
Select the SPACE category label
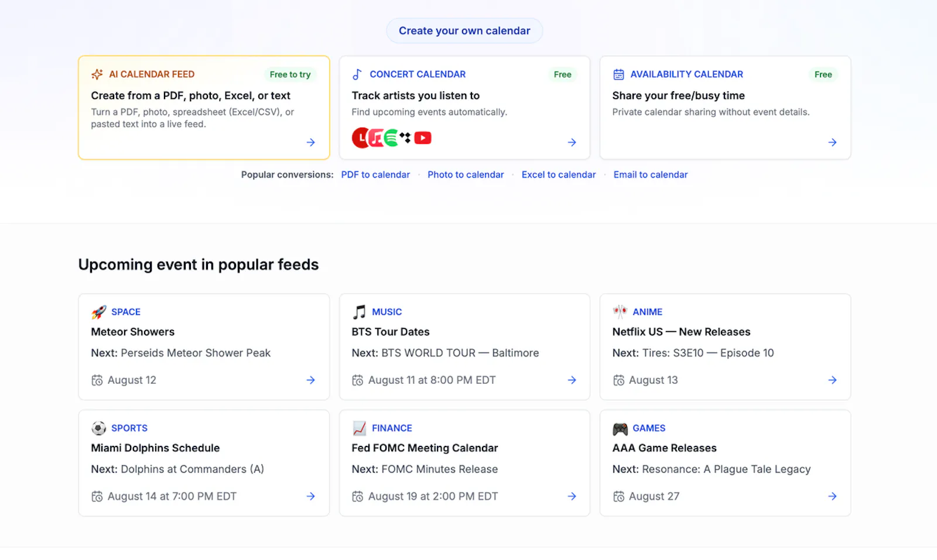(x=126, y=312)
